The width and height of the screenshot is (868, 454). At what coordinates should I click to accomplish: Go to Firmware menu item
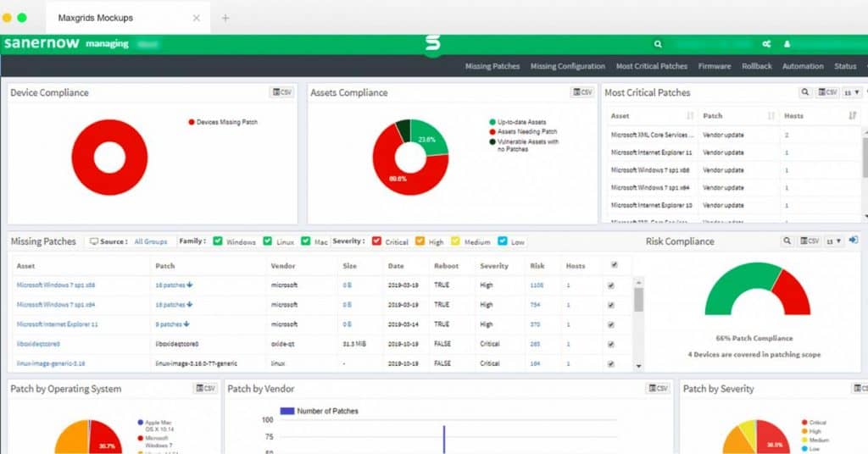(714, 66)
